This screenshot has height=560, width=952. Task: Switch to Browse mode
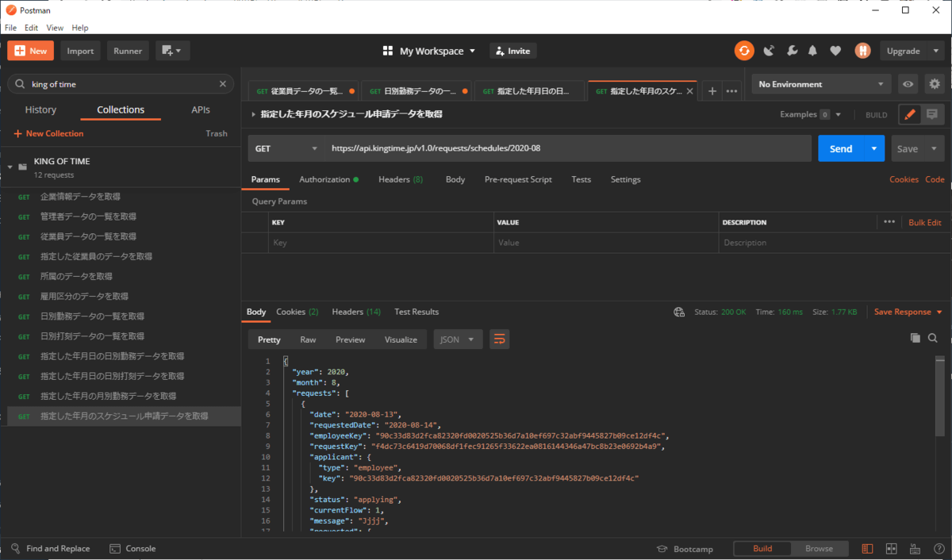click(x=819, y=549)
